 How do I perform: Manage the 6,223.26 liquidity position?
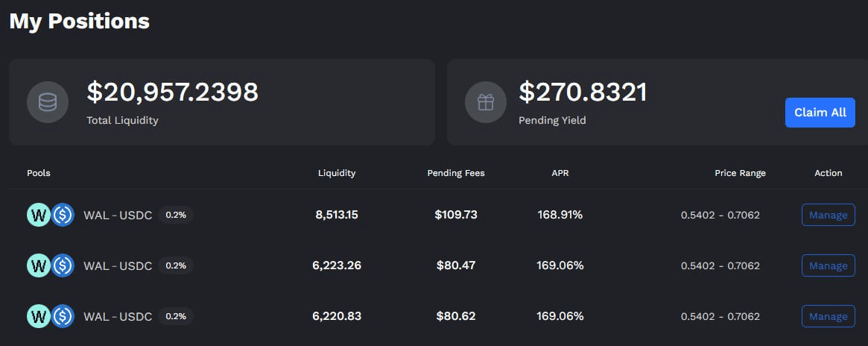(x=829, y=265)
